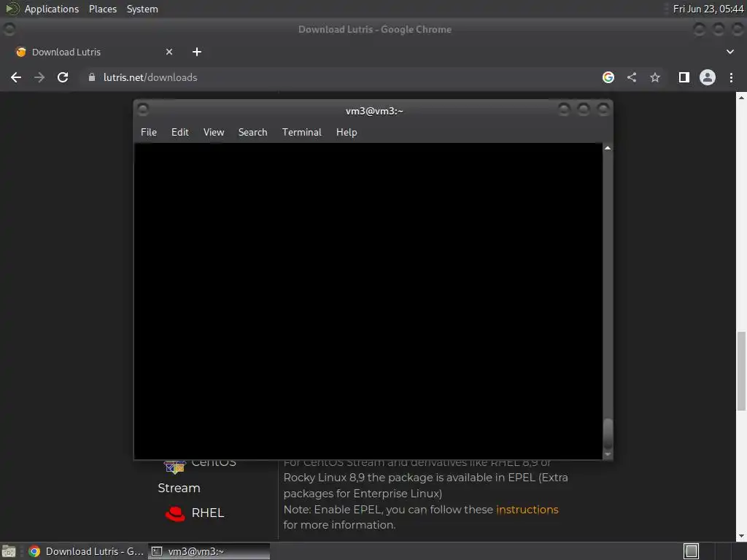Share this page using the share icon
This screenshot has width=747, height=560.
pos(632,77)
